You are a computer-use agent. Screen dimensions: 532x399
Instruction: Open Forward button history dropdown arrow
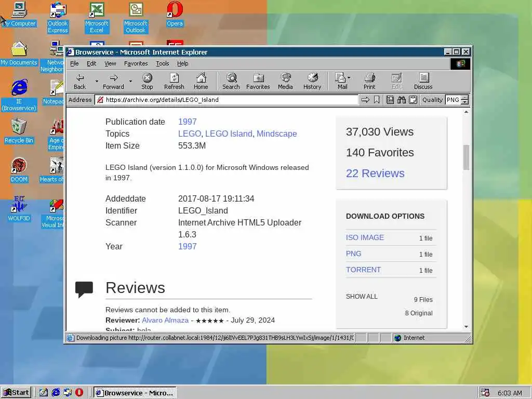tap(130, 82)
